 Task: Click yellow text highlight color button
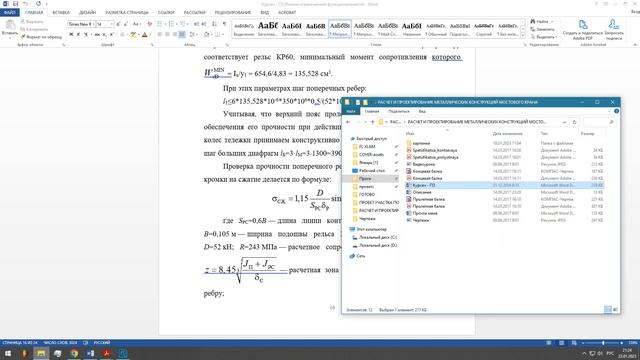click(133, 35)
